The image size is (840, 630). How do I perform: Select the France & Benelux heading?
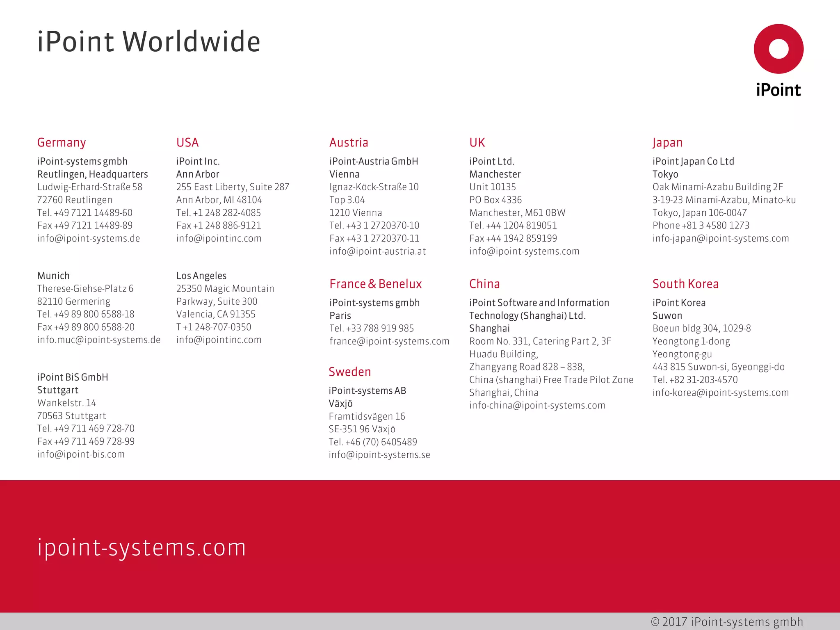(375, 284)
